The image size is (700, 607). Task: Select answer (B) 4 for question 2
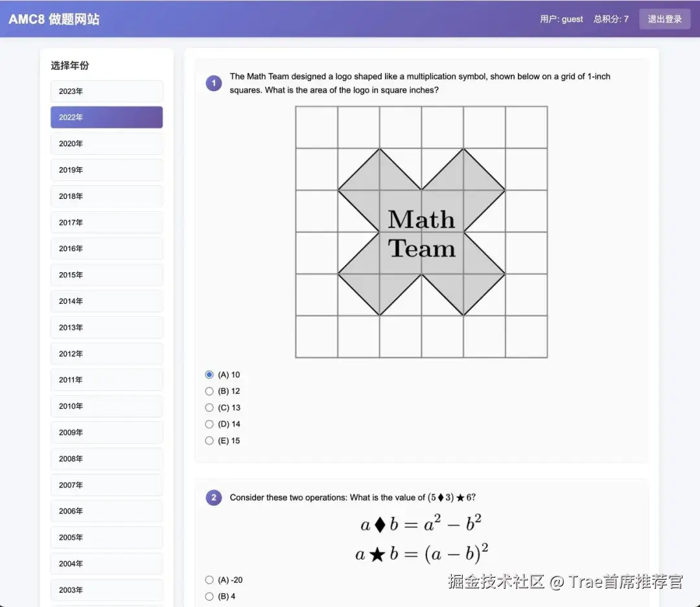point(209,596)
